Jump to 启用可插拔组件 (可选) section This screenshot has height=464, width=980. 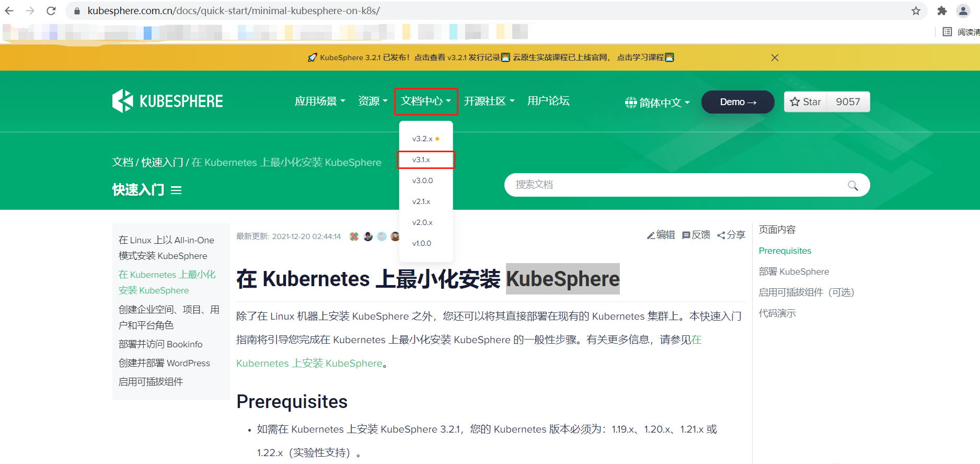806,292
